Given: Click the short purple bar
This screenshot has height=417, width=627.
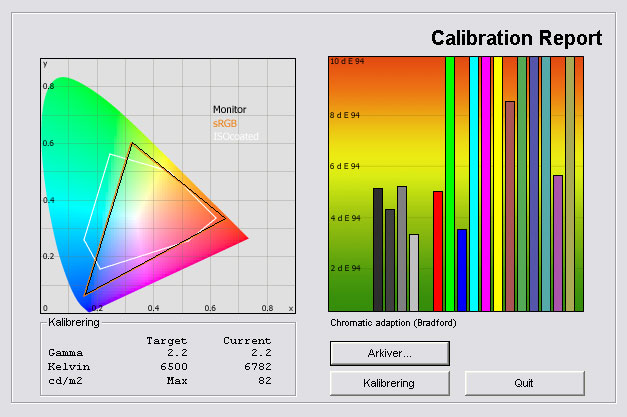Looking at the screenshot, I should [558, 243].
